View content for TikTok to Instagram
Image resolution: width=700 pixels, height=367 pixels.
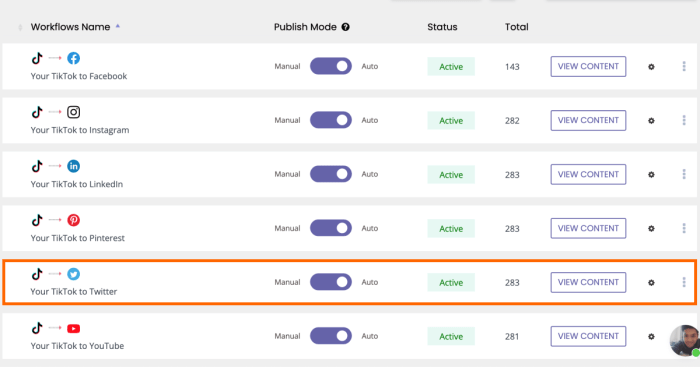(588, 121)
